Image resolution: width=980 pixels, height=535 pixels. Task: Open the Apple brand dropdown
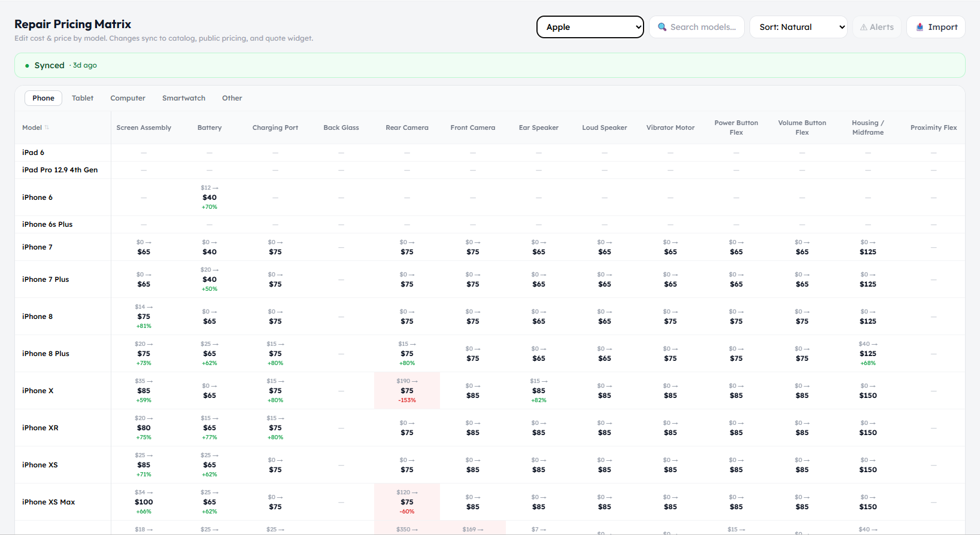click(590, 27)
